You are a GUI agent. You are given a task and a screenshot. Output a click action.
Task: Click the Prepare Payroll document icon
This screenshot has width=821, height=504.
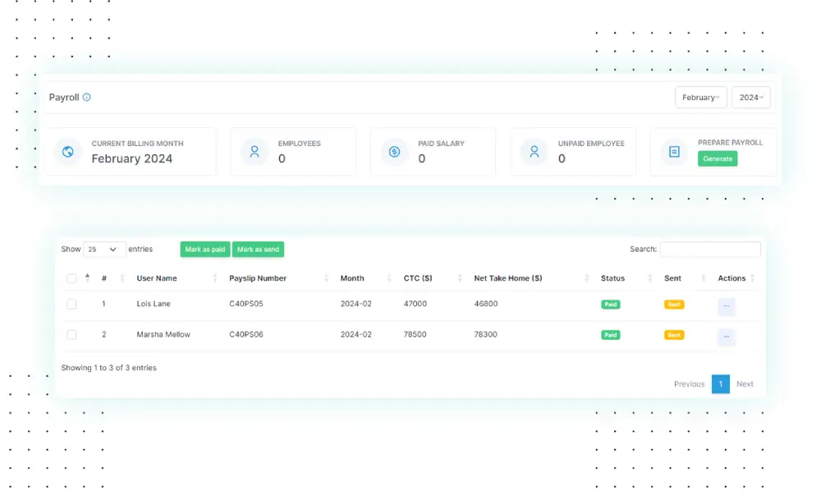674,152
